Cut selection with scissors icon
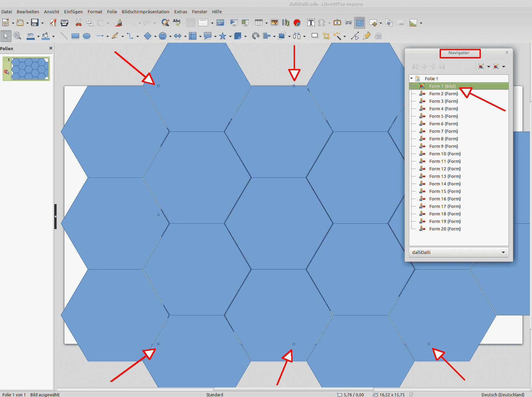Screen dimensions: 532x397 [x=78, y=23]
